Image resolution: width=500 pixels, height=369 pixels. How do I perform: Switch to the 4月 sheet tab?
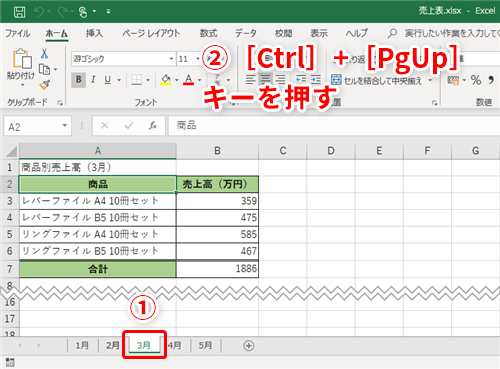[x=175, y=345]
